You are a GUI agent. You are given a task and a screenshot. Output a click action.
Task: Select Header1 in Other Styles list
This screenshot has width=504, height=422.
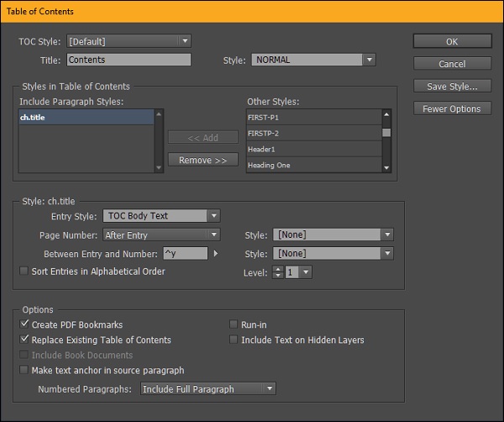pos(313,149)
